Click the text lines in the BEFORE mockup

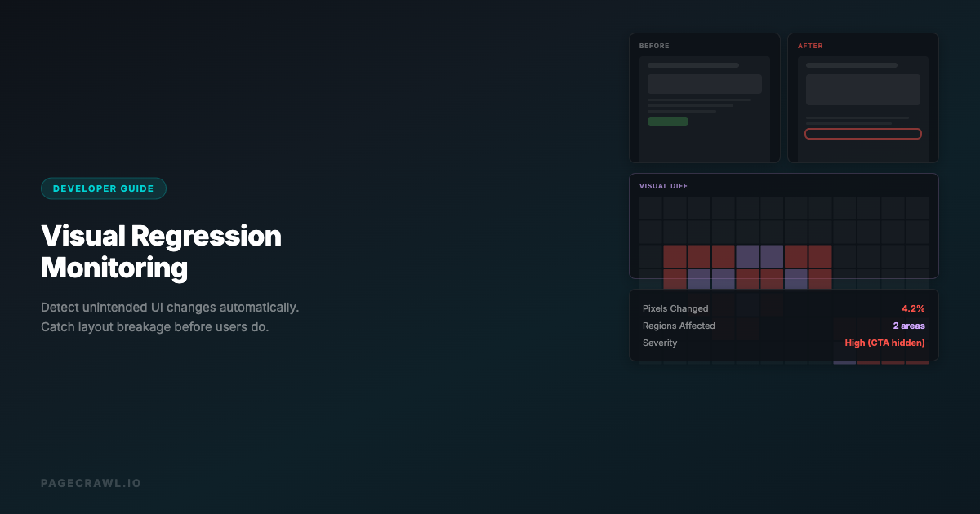coord(694,106)
